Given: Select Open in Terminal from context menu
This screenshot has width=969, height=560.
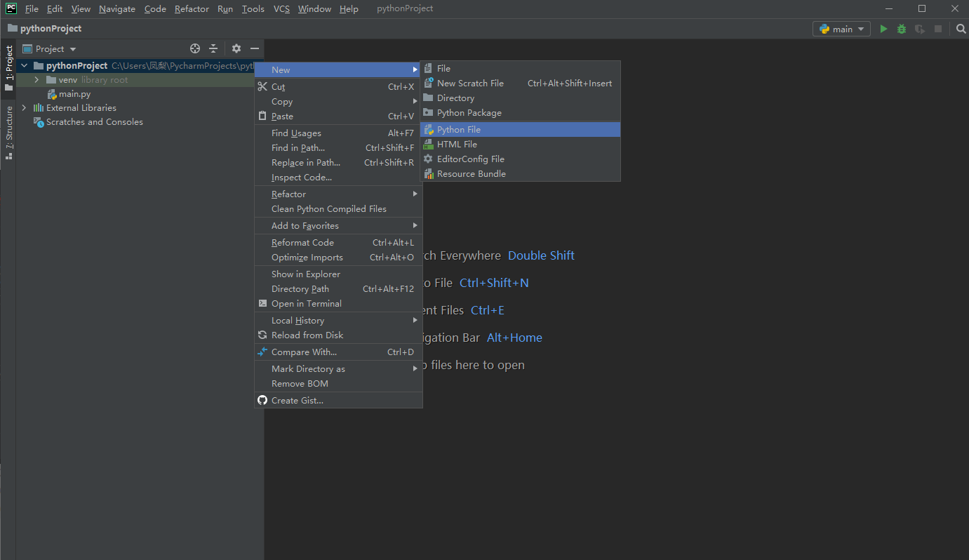Looking at the screenshot, I should click(x=305, y=303).
